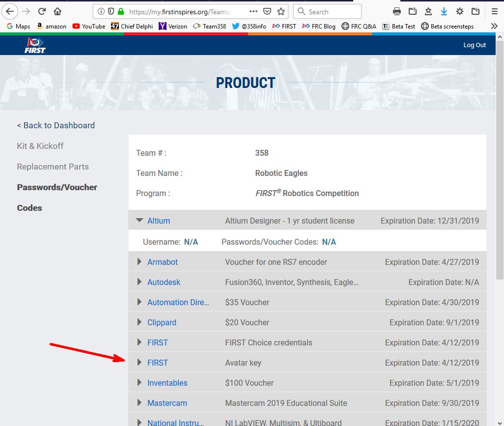
Task: Open Firefox hamburger menu
Action: (495, 12)
